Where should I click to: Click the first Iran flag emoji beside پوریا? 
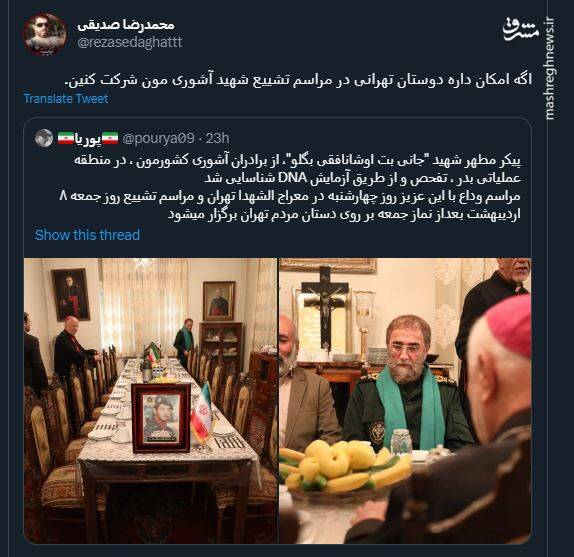(x=66, y=138)
